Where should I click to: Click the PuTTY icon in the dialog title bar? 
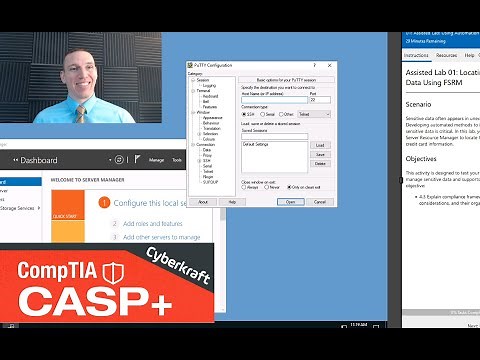190,65
